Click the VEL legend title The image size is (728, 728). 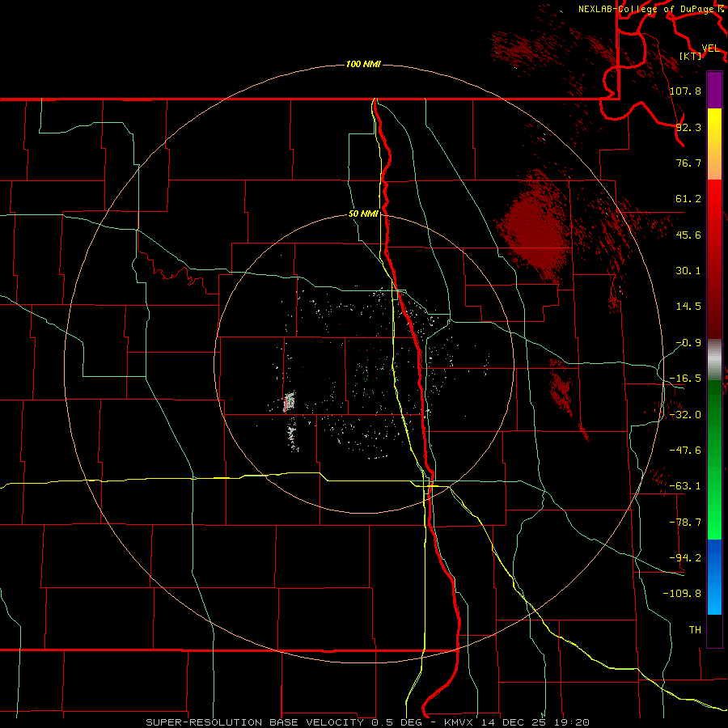coord(710,49)
